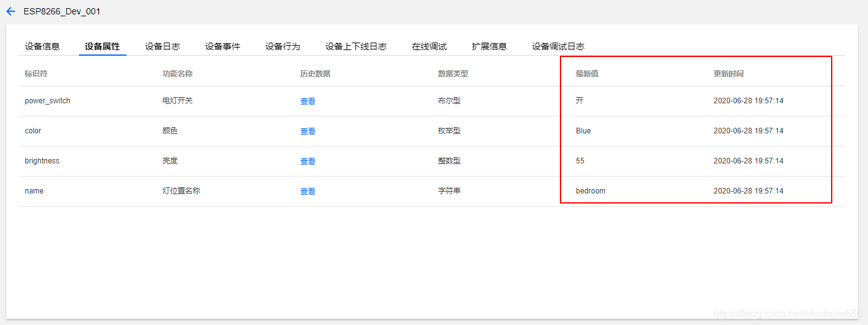Viewport: 868px width, 325px height.
Task: Click the latest value 55
Action: pos(580,161)
